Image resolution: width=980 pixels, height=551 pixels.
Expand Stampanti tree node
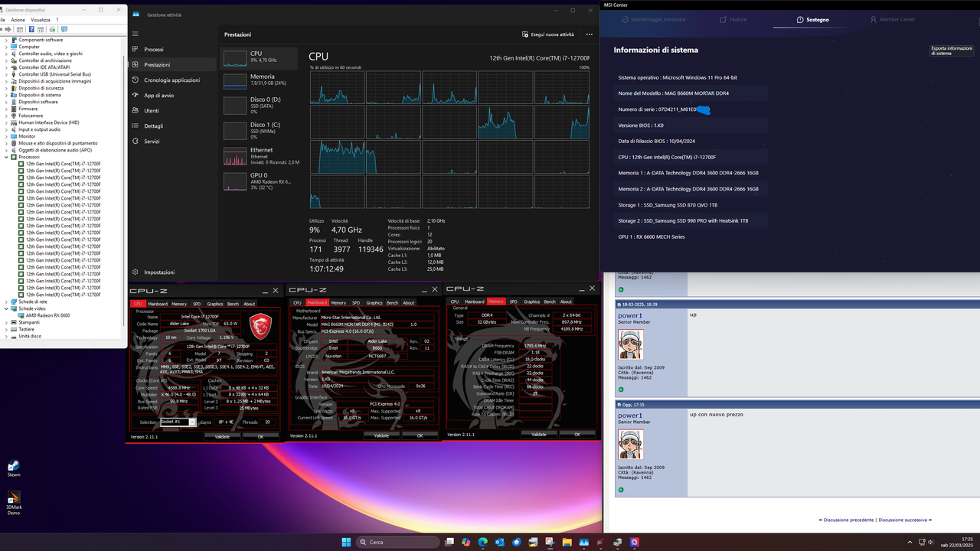(6, 322)
